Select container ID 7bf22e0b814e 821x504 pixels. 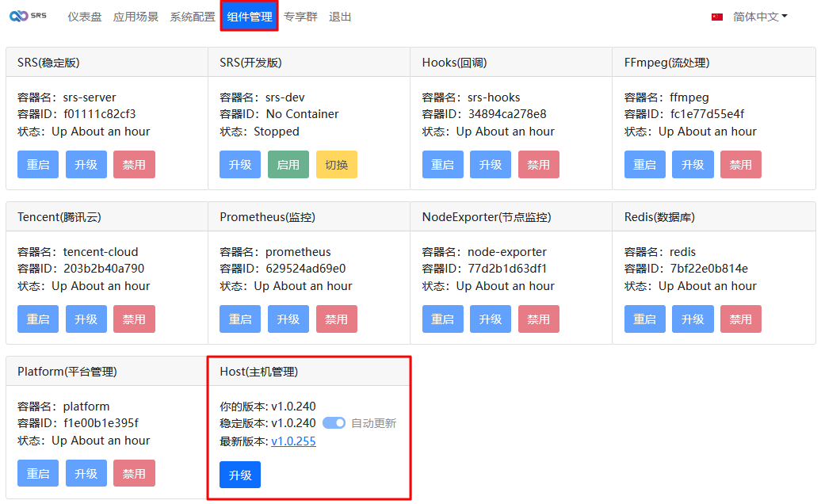[709, 269]
